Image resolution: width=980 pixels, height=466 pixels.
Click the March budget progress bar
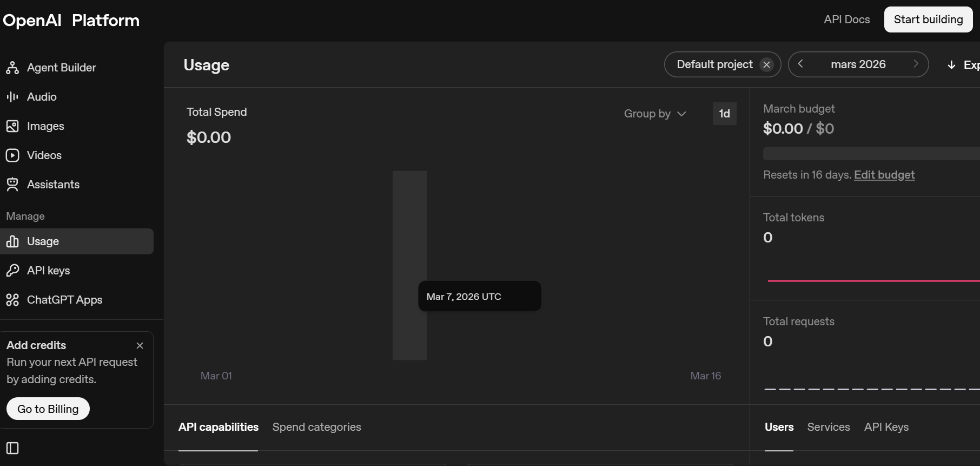pyautogui.click(x=871, y=154)
